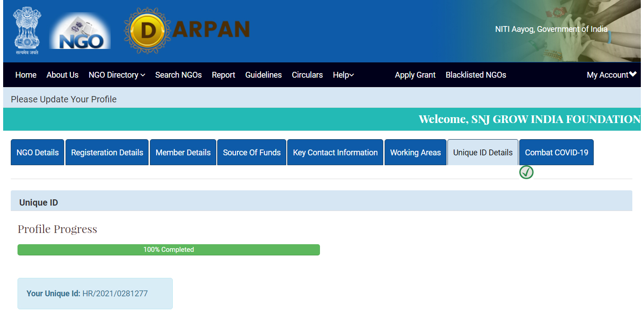Open the Circulars page

point(307,75)
